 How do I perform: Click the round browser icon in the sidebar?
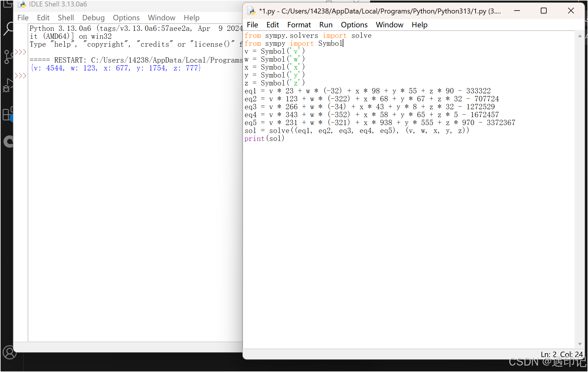point(8,142)
